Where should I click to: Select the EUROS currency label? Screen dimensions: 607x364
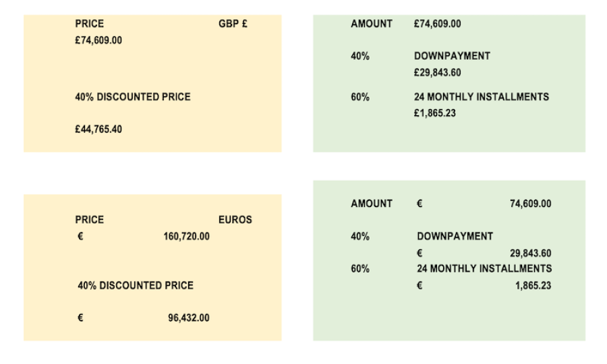[x=235, y=220]
